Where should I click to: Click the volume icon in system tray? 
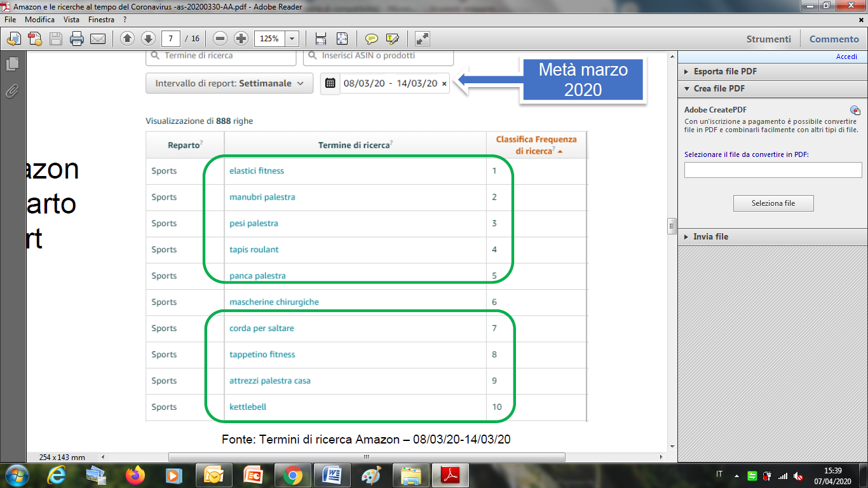point(798,475)
